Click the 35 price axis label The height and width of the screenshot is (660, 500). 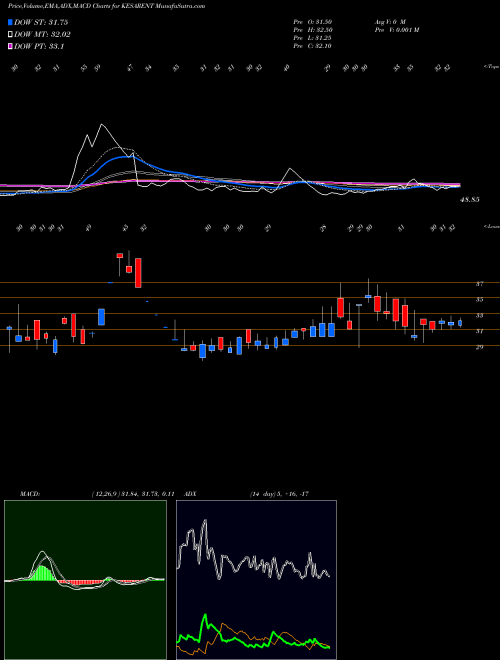[479, 300]
